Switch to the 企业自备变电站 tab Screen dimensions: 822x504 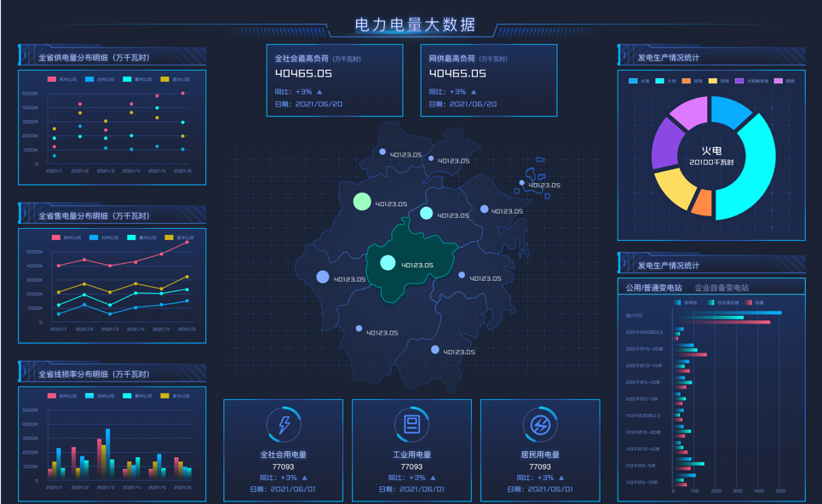tap(721, 288)
